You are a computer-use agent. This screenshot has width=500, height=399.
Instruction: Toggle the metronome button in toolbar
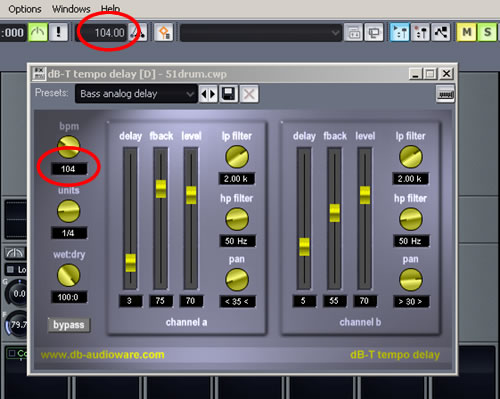(38, 32)
